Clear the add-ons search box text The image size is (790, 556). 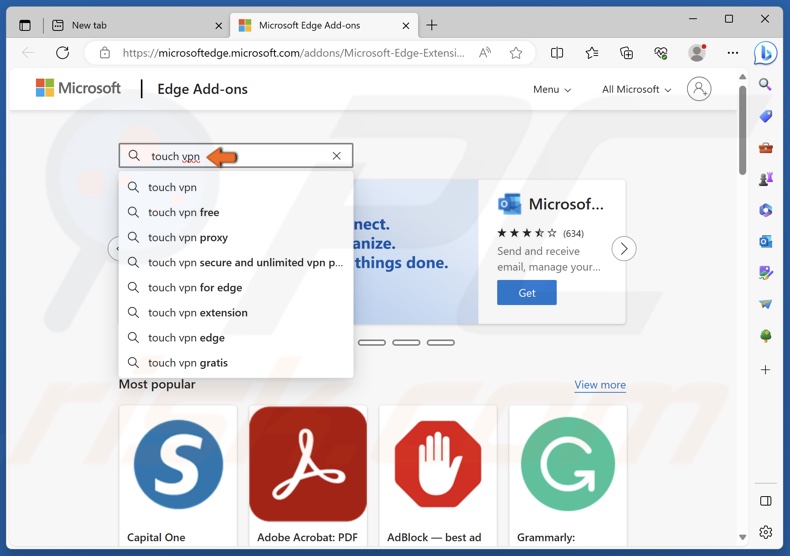337,156
